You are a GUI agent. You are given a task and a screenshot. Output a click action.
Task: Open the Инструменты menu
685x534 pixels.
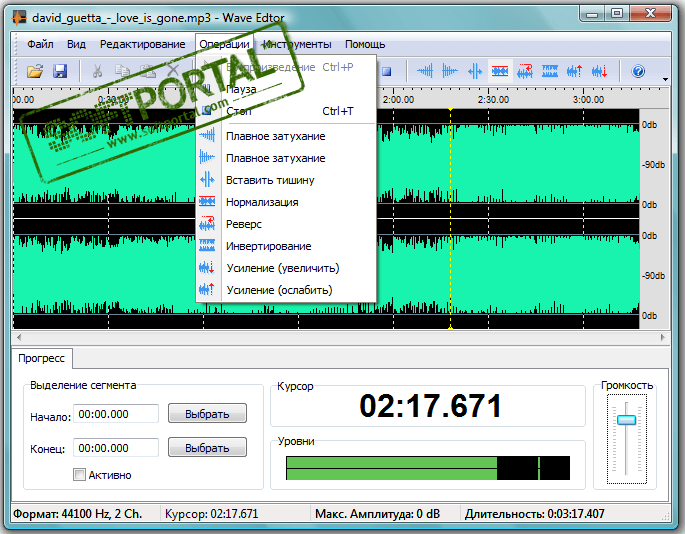(297, 44)
